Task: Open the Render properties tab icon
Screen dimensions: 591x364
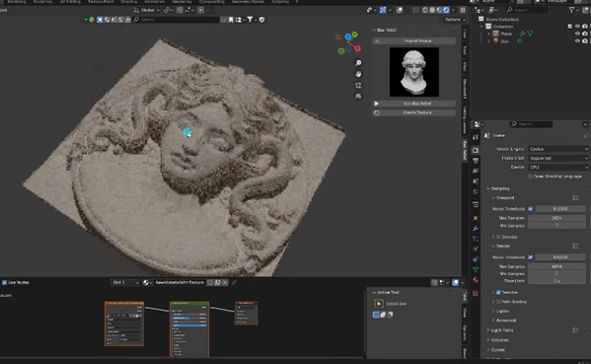Action: pyautogui.click(x=476, y=150)
